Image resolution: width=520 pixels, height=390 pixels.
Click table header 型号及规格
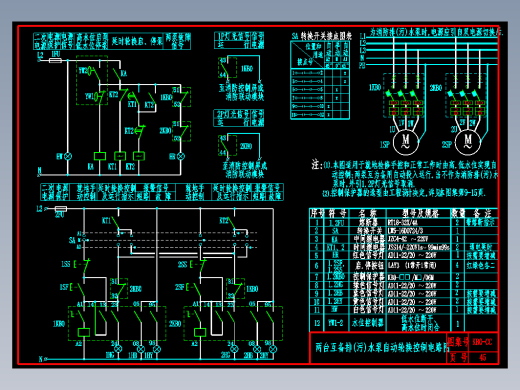click(x=420, y=213)
